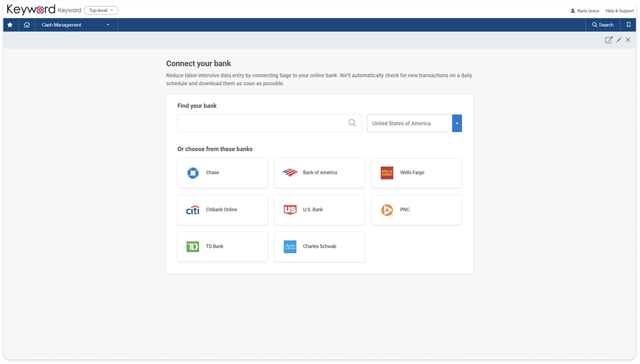
Task: Open page in new window icon
Action: (608, 40)
